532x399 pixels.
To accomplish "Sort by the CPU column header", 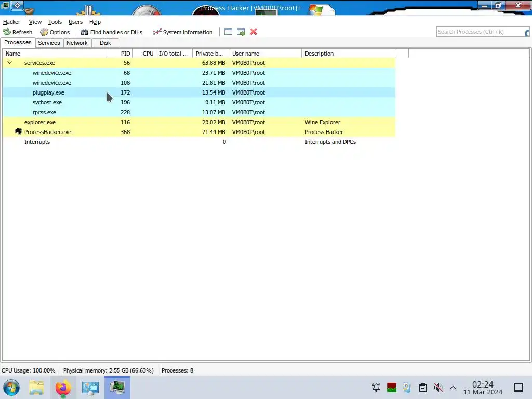I will (x=144, y=54).
